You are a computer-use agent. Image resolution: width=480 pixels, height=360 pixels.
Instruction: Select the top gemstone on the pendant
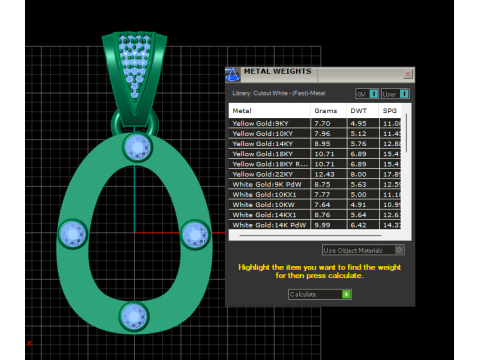click(x=137, y=147)
